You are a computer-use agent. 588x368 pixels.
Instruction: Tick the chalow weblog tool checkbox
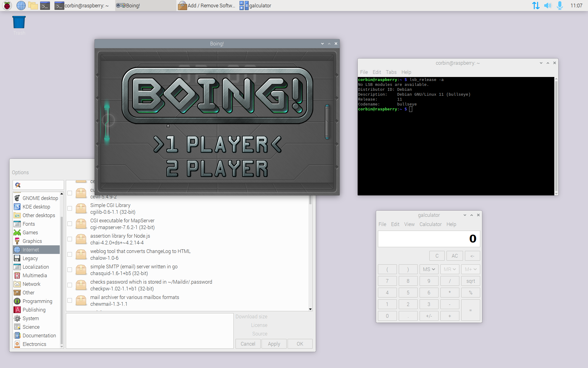click(70, 255)
